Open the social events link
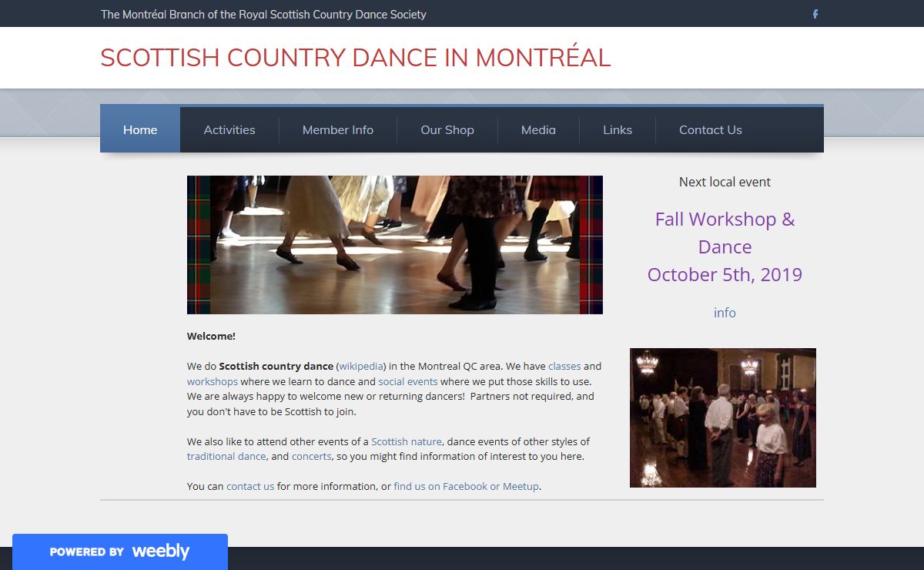This screenshot has height=570, width=924. (408, 381)
